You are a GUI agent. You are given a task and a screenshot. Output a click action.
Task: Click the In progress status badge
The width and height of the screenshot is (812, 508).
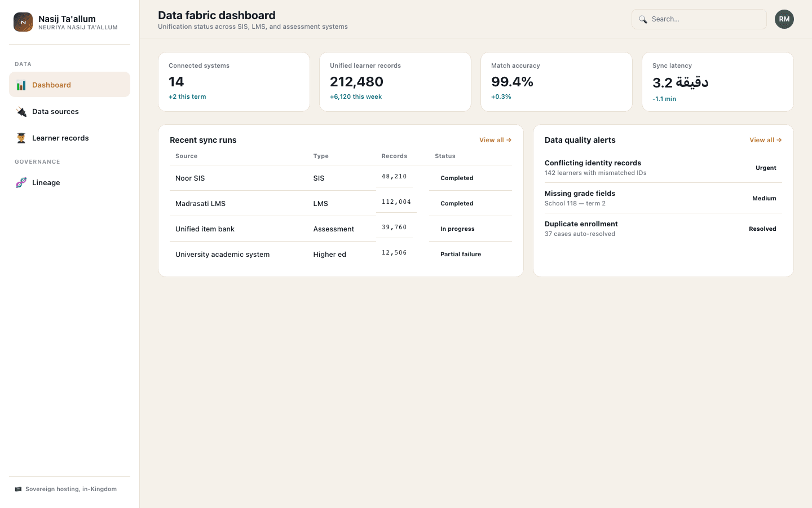point(457,229)
